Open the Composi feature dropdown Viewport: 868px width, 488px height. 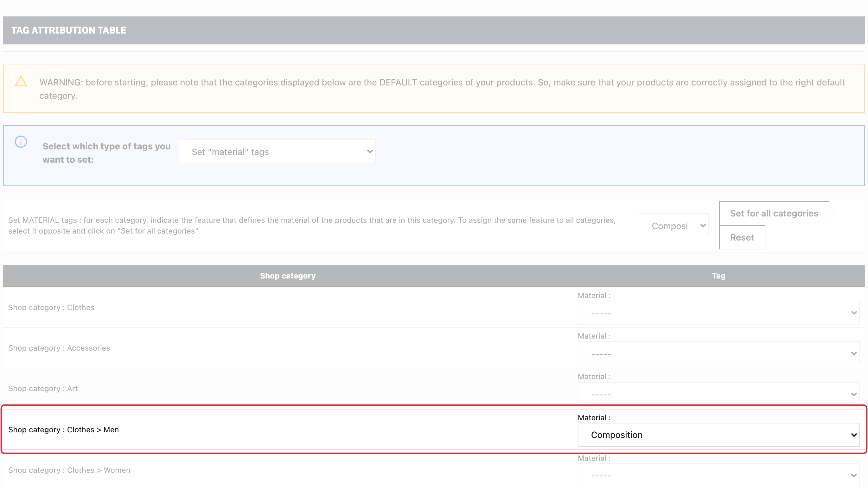[673, 226]
